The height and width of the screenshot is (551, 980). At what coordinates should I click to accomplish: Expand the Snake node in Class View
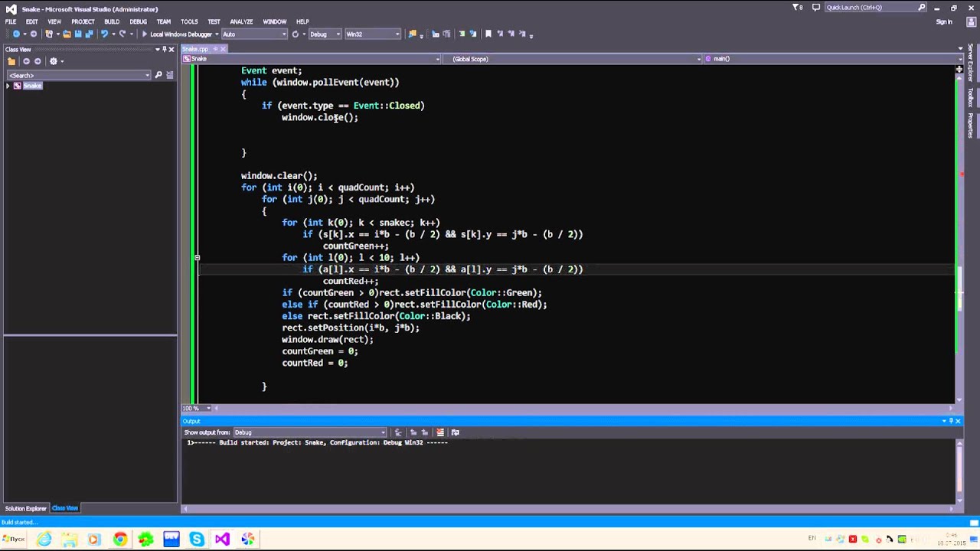tap(8, 86)
